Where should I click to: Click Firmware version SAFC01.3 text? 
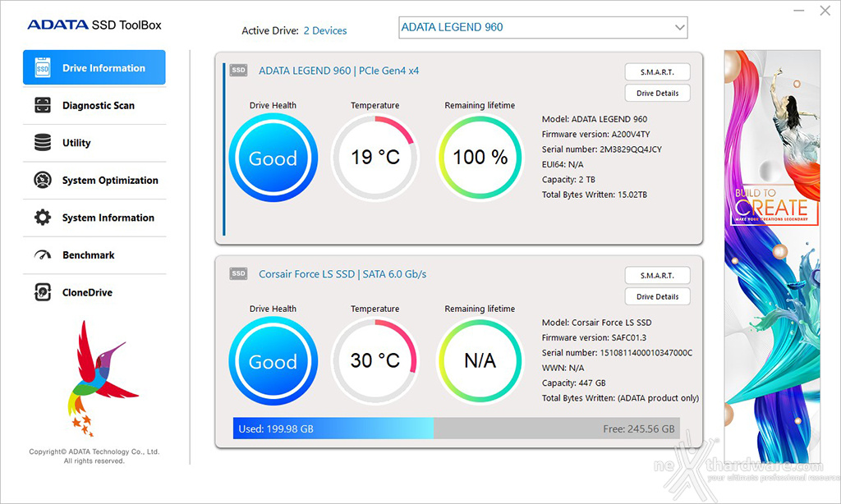595,338
